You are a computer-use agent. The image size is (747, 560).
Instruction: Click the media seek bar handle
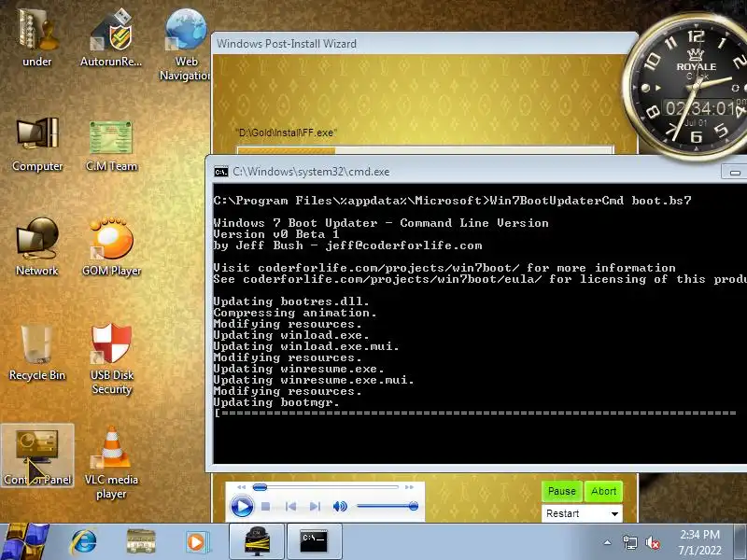(x=260, y=486)
